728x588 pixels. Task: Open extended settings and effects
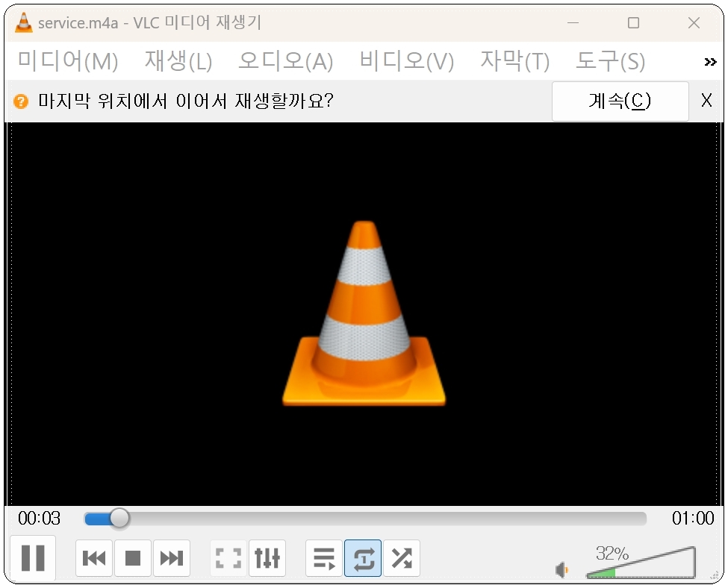(x=267, y=558)
